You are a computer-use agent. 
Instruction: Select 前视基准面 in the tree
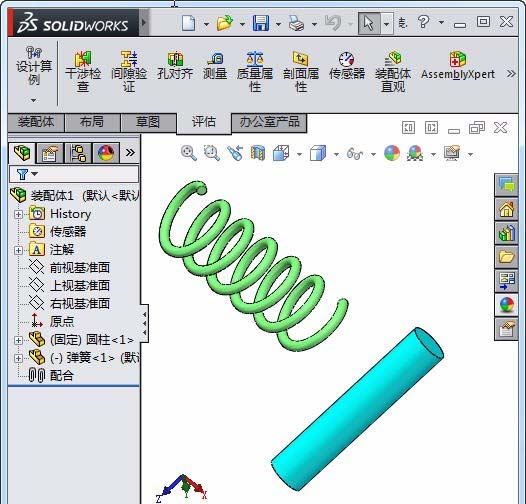[x=80, y=268]
